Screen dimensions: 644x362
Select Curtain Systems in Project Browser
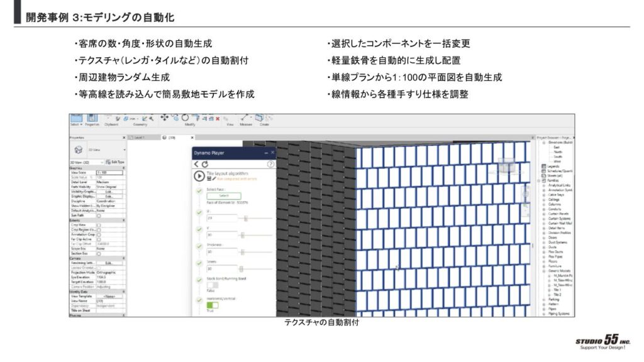[559, 219]
